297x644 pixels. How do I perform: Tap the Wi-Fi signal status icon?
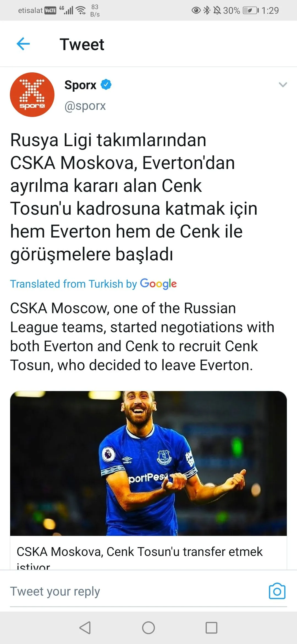81,10
